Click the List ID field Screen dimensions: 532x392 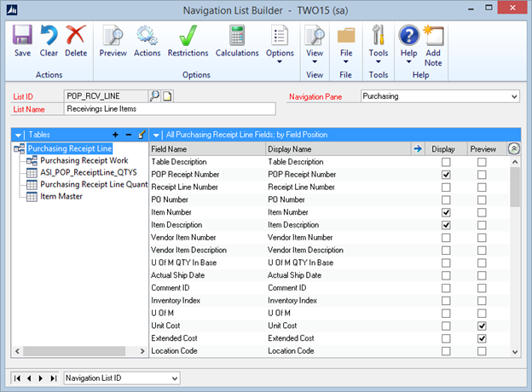pyautogui.click(x=106, y=96)
